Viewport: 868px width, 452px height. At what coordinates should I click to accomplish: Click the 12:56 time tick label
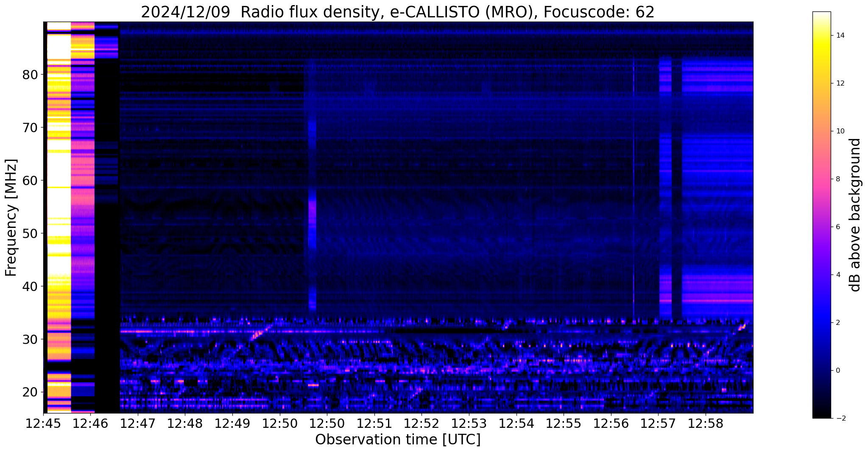point(611,424)
